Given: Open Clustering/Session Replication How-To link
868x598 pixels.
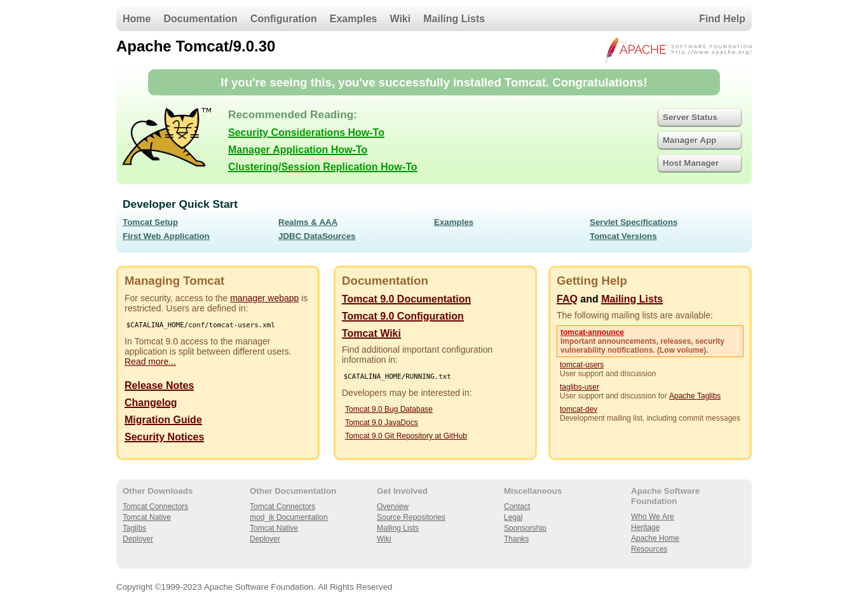Looking at the screenshot, I should pos(323,166).
